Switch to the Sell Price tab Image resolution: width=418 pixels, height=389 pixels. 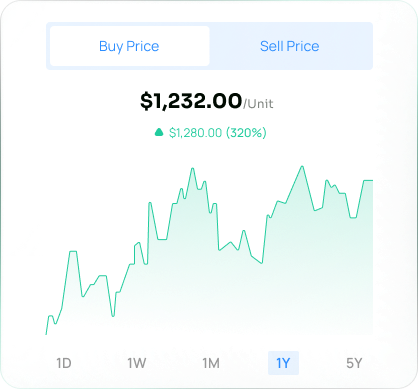click(x=290, y=46)
